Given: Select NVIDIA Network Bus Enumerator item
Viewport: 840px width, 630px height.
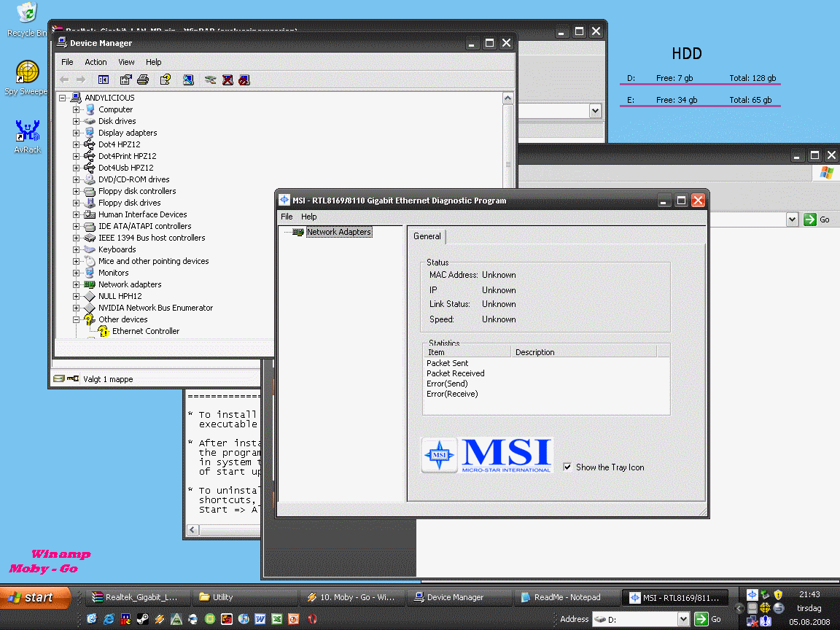Looking at the screenshot, I should pyautogui.click(x=155, y=308).
